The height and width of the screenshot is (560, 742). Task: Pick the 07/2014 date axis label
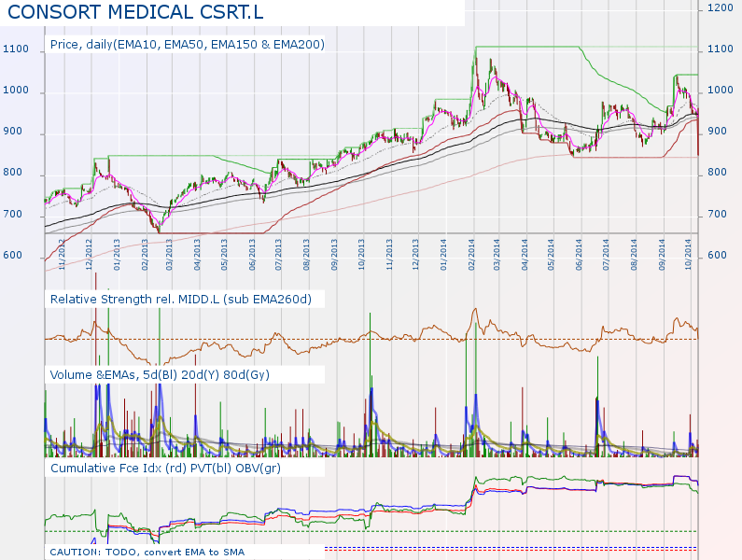point(606,254)
